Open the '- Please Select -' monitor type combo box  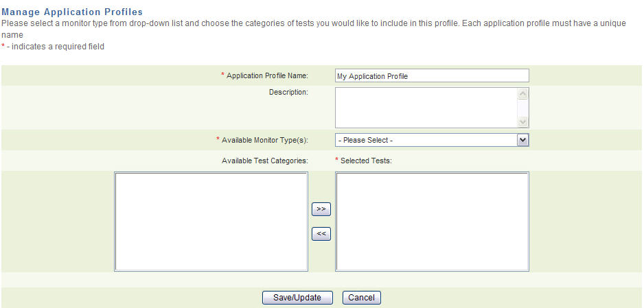coord(425,140)
